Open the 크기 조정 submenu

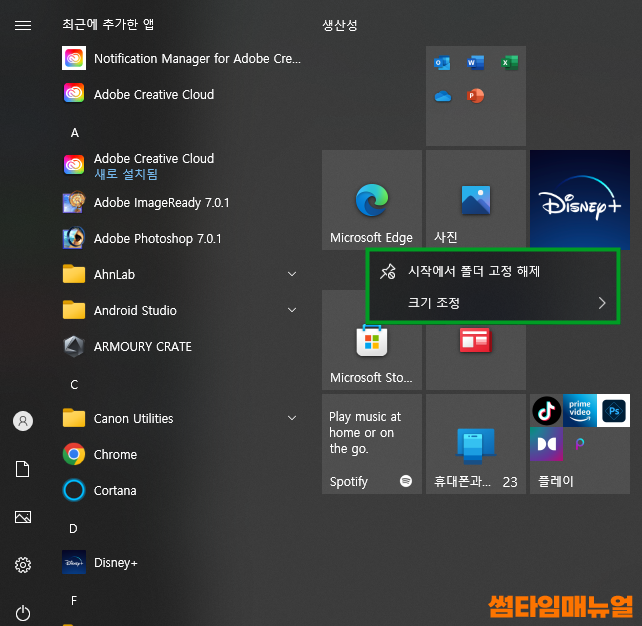pos(493,303)
